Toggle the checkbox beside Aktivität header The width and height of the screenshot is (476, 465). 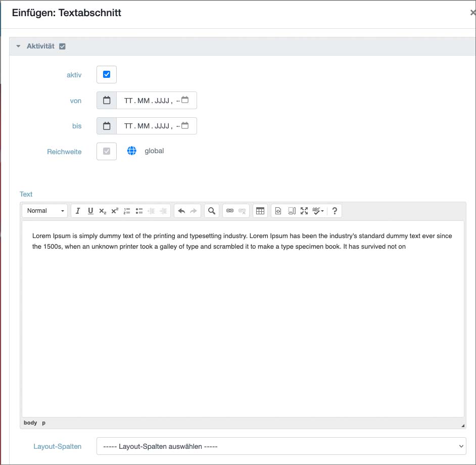[62, 46]
